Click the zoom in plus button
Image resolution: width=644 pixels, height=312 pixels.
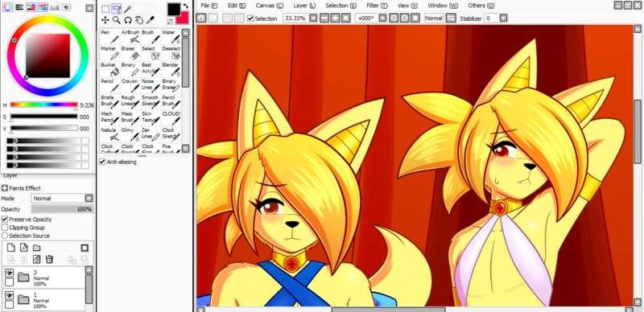pos(335,18)
